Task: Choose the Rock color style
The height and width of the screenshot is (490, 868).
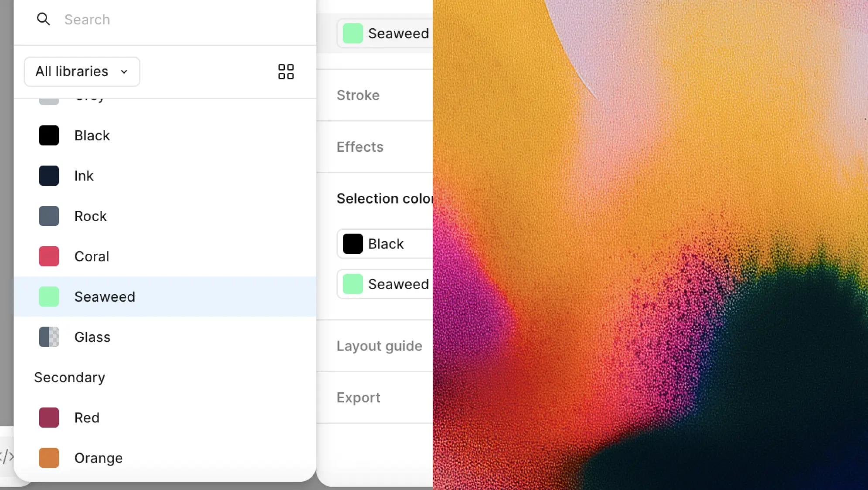Action: coord(165,216)
